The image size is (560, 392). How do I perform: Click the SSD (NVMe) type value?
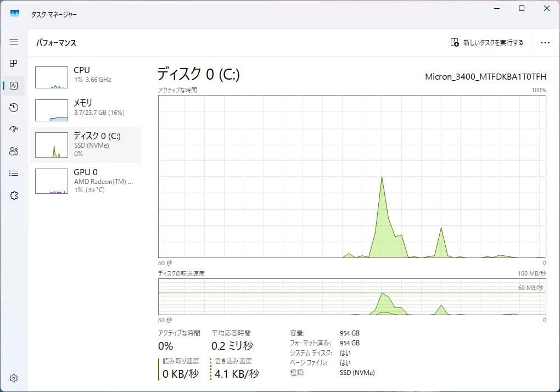coord(357,373)
